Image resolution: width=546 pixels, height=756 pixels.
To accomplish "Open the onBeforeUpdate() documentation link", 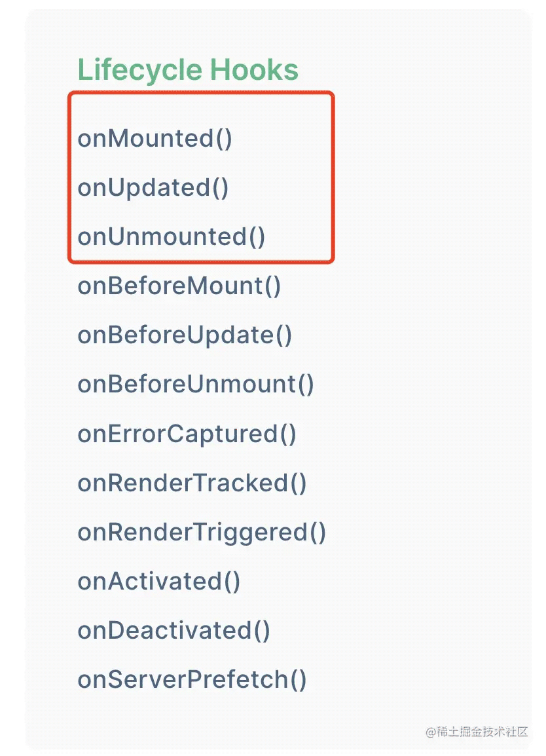I will (x=185, y=335).
